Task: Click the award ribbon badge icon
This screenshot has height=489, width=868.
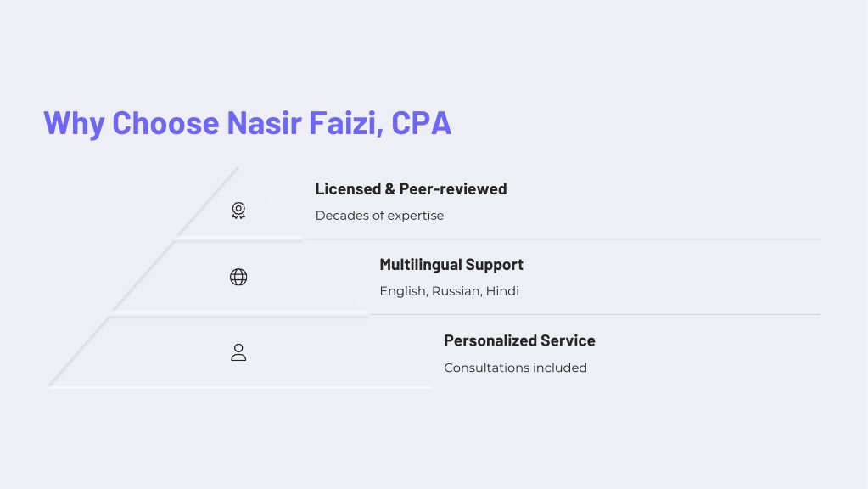Action: tap(238, 211)
